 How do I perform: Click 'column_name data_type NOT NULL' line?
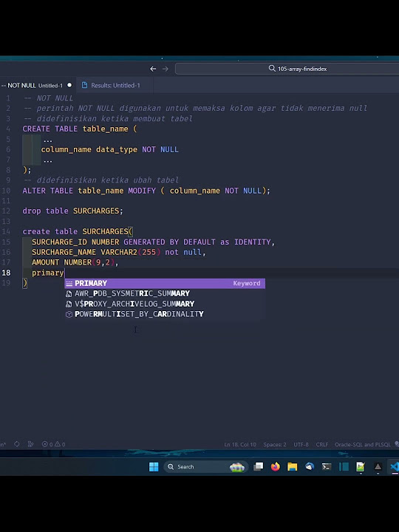pos(109,149)
